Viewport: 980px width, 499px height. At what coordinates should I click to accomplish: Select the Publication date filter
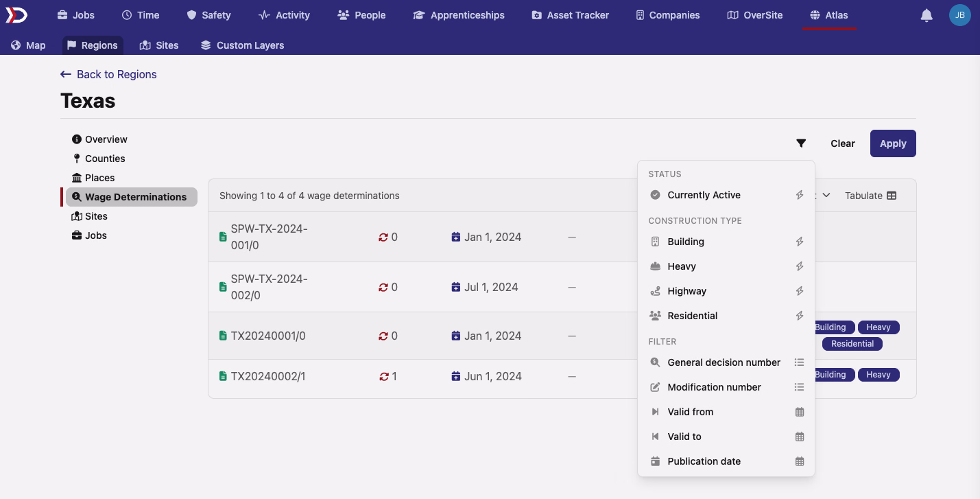726,461
